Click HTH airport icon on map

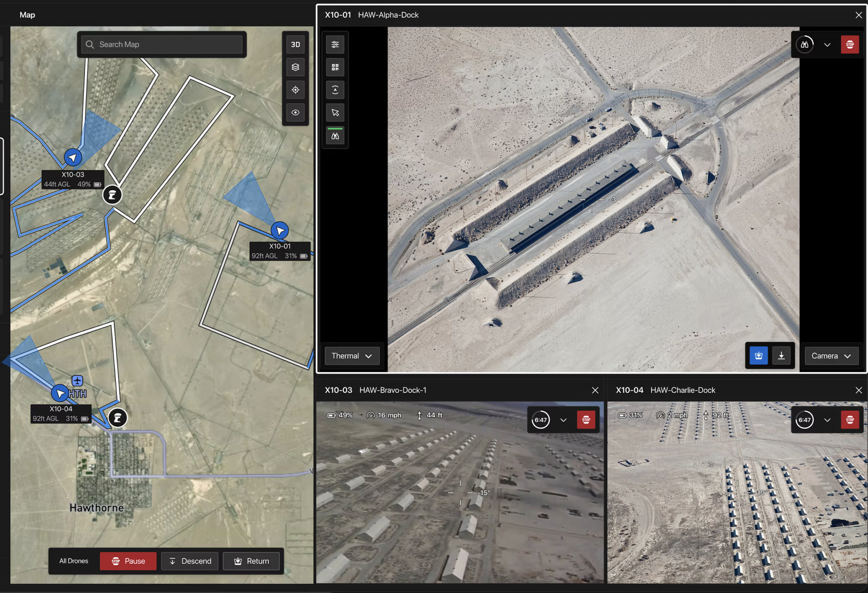click(77, 380)
